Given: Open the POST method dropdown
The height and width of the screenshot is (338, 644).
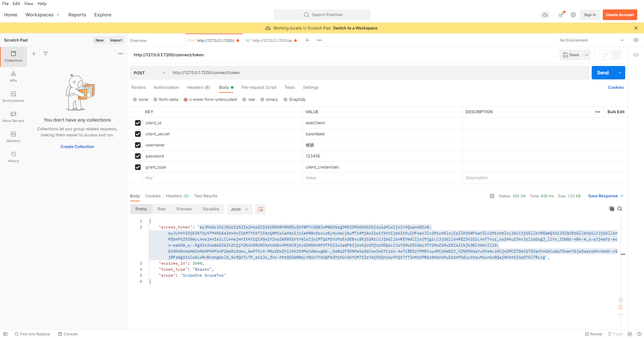Looking at the screenshot, I should [x=149, y=73].
